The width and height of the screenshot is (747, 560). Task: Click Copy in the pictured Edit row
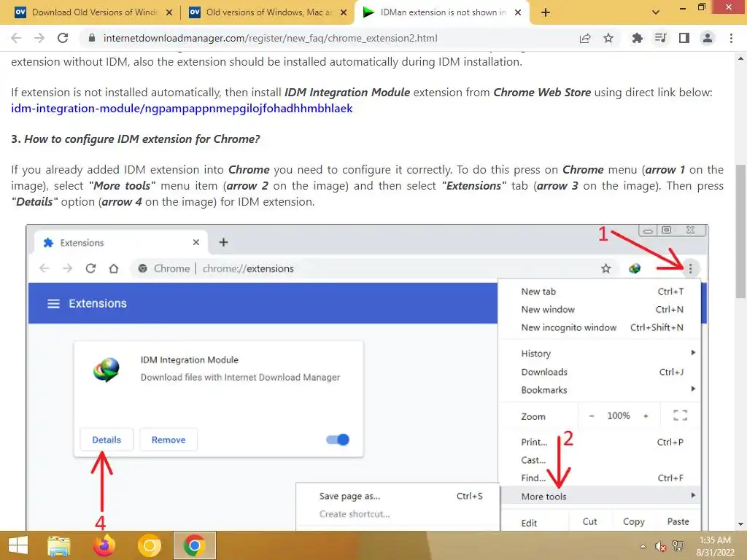pyautogui.click(x=634, y=521)
